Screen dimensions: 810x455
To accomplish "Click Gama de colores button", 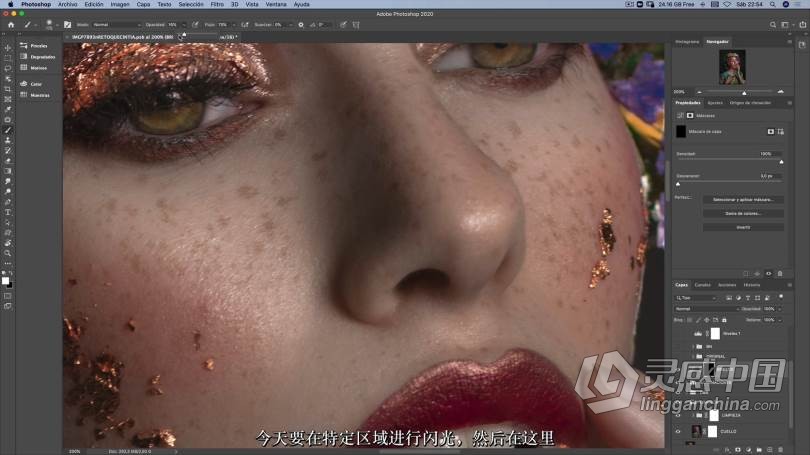I will 743,213.
